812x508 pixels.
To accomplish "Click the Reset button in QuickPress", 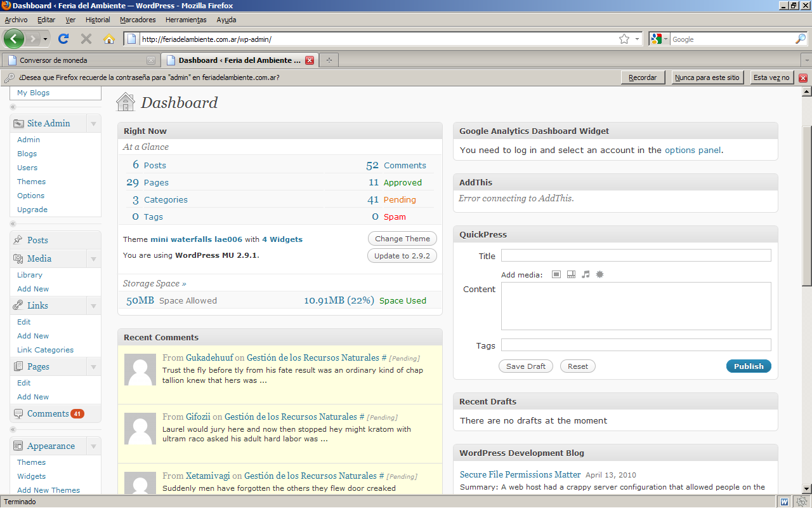I will pyautogui.click(x=578, y=366).
